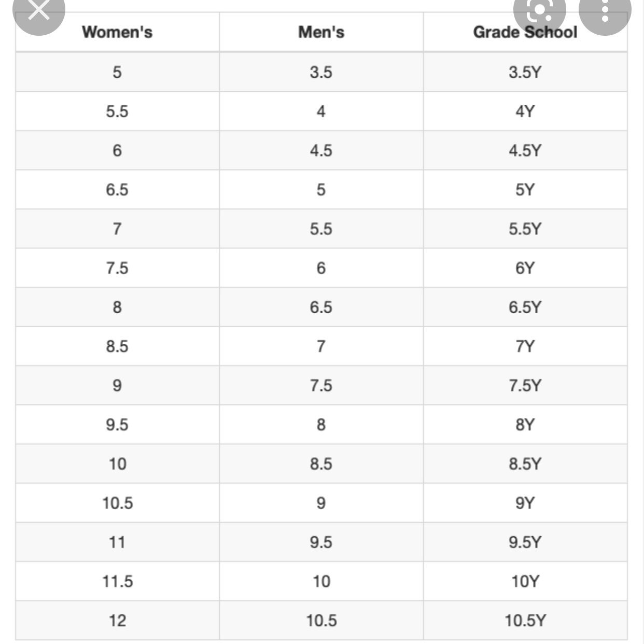Image resolution: width=644 pixels, height=644 pixels.
Task: Tap the 6.5Y grade school cell
Action: 525,307
